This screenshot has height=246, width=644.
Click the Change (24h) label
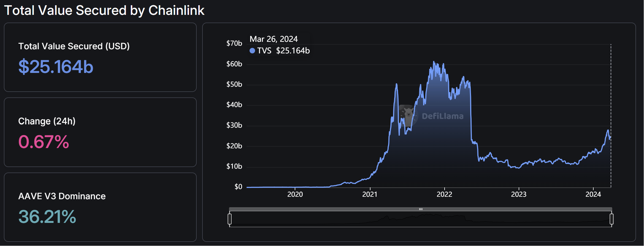47,121
